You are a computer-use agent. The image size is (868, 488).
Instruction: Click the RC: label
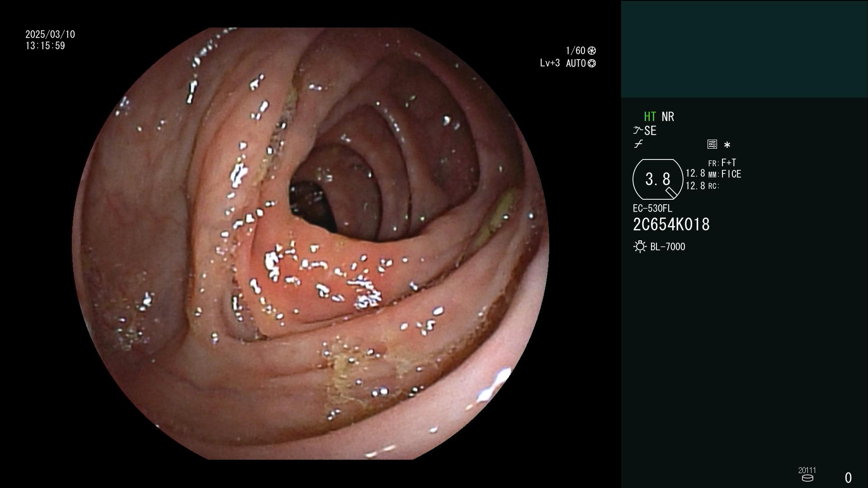point(713,186)
